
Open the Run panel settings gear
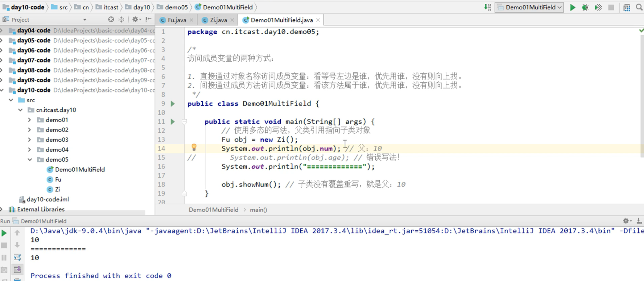click(627, 221)
